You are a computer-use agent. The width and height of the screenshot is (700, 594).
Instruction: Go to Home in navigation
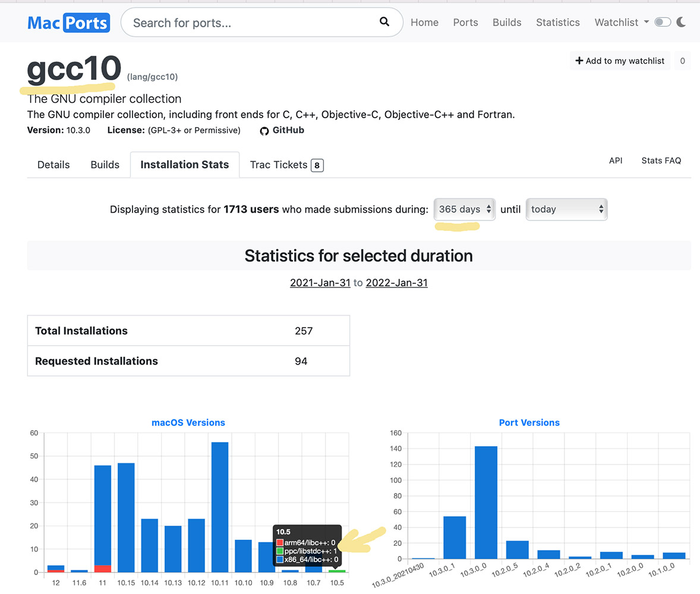click(424, 23)
